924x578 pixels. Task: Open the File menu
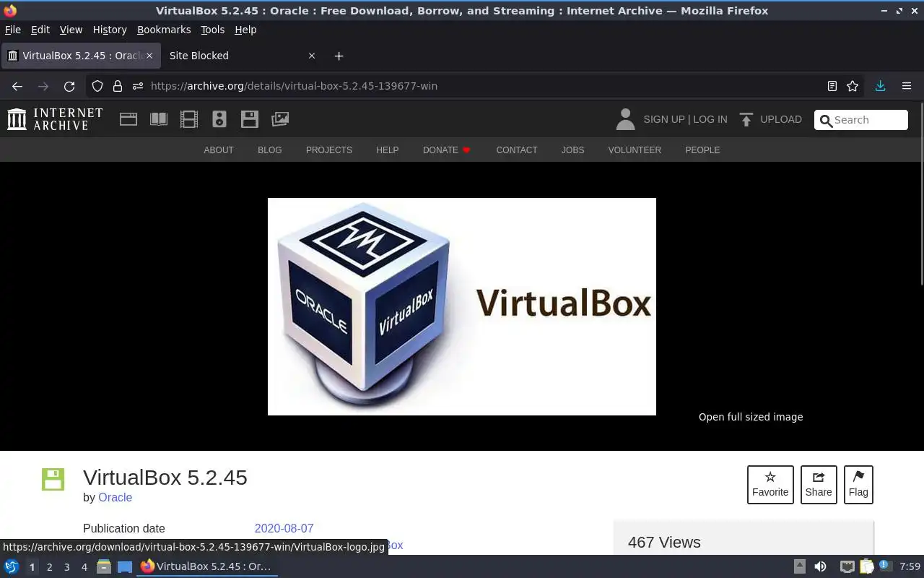(x=13, y=30)
